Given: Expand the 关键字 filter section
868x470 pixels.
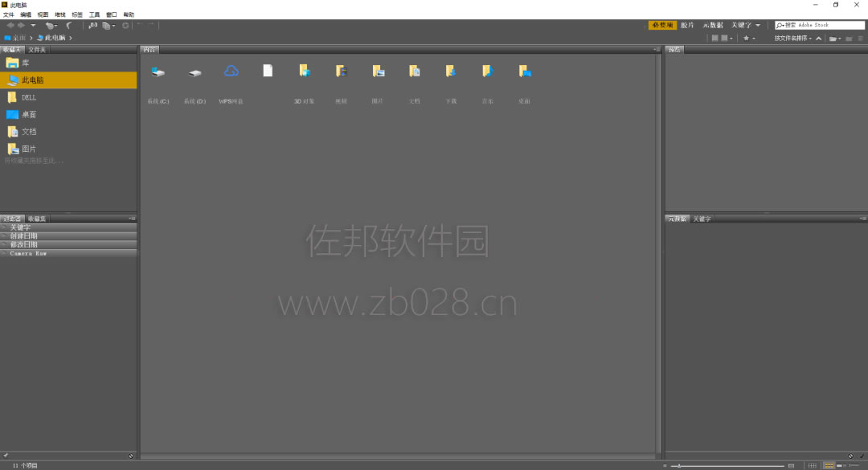Looking at the screenshot, I should [68, 227].
